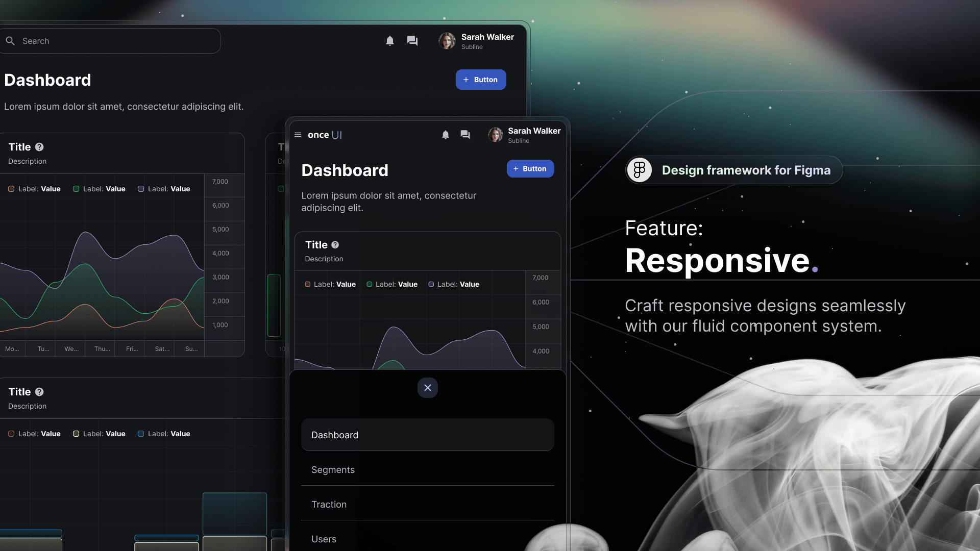980x551 pixels.
Task: Select red legend swatch in first desktop chart
Action: 11,189
